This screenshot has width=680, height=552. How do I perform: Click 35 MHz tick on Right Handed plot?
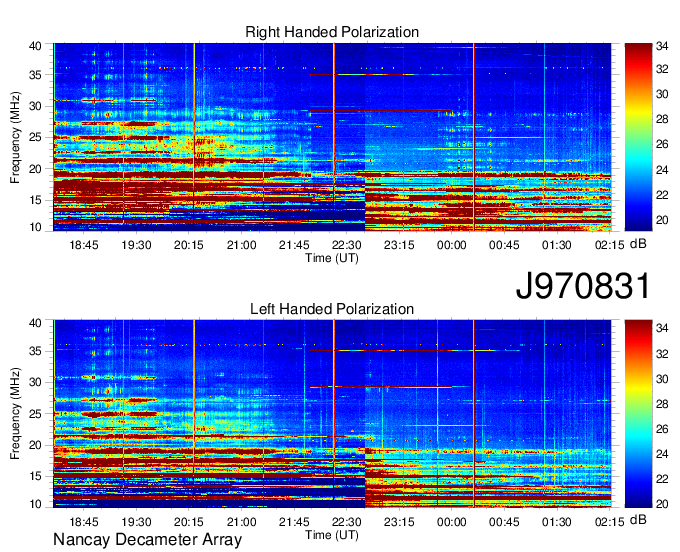point(35,75)
